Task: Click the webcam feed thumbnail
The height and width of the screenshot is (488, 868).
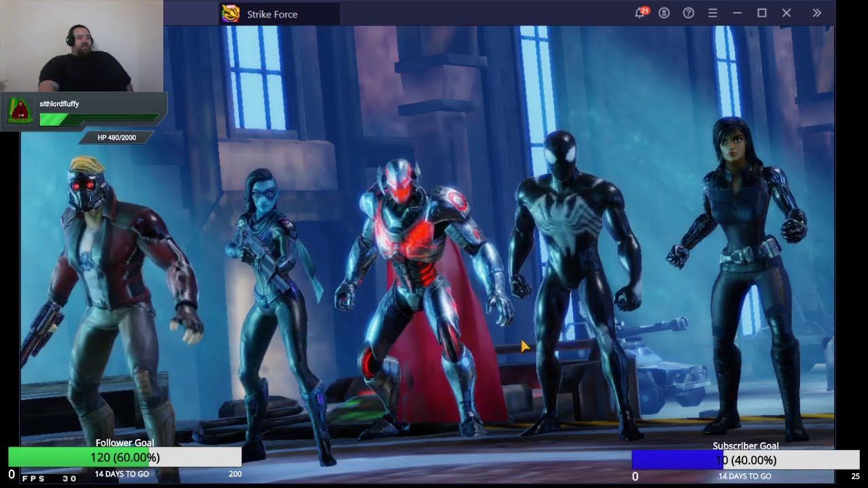Action: coord(81,46)
